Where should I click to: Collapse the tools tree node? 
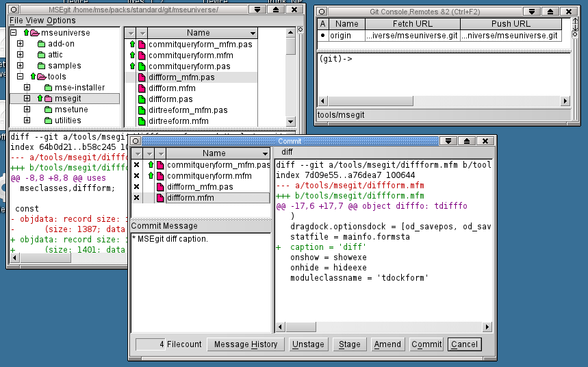point(21,76)
